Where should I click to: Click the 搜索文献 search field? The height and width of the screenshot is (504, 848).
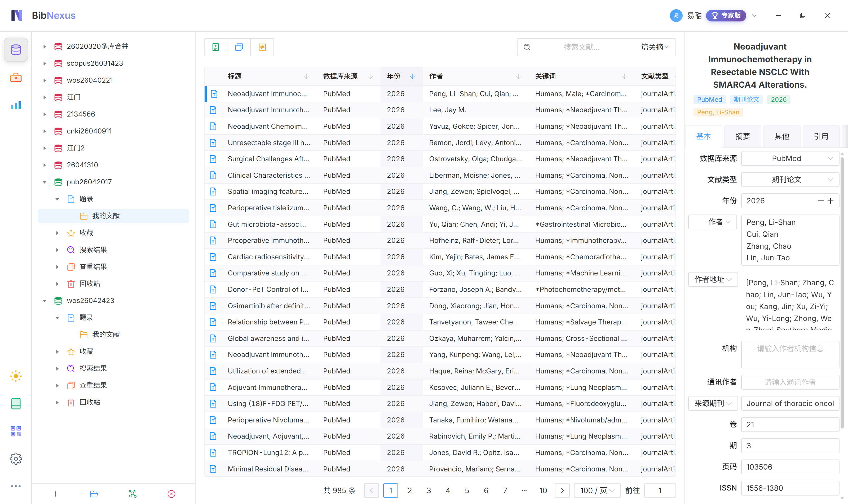pyautogui.click(x=581, y=47)
